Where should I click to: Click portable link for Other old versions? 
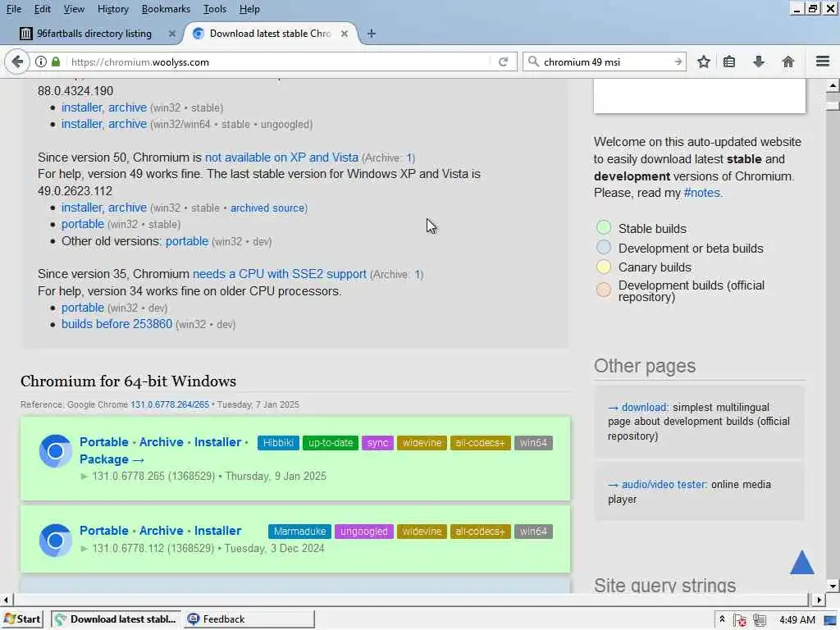tap(187, 241)
